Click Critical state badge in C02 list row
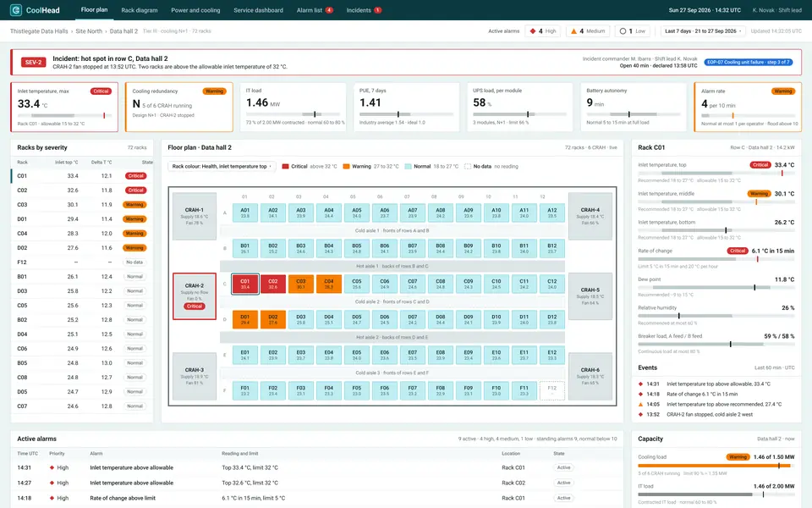The image size is (812, 508). coord(135,190)
